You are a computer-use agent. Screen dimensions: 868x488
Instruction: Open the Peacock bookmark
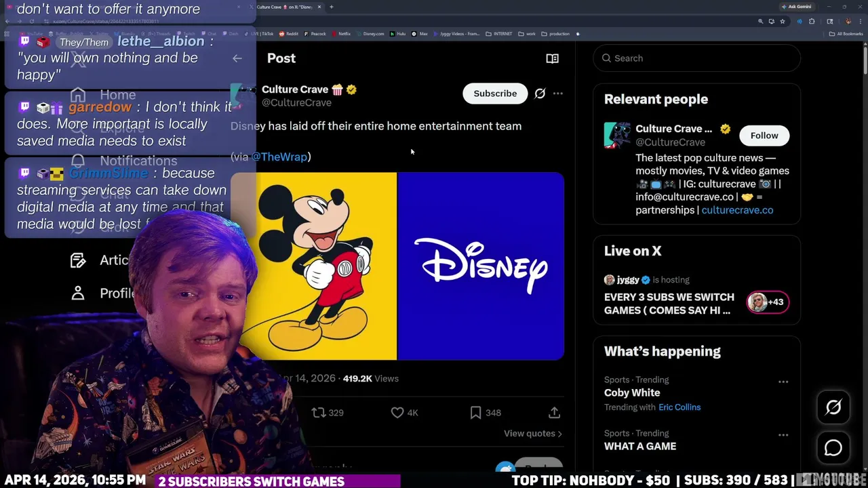[x=315, y=34]
